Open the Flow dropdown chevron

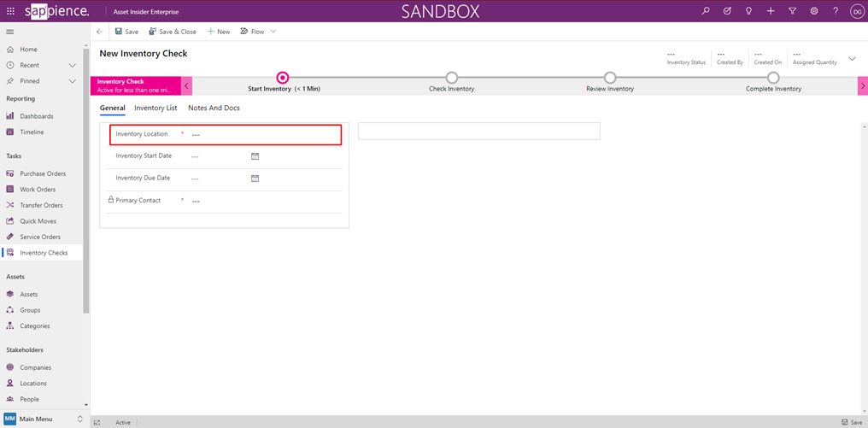coord(273,32)
